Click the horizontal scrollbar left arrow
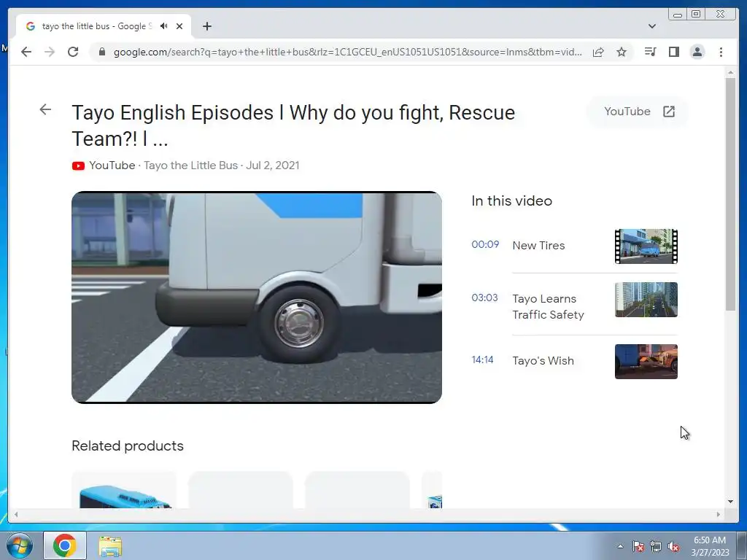Image resolution: width=747 pixels, height=560 pixels. pos(16,514)
